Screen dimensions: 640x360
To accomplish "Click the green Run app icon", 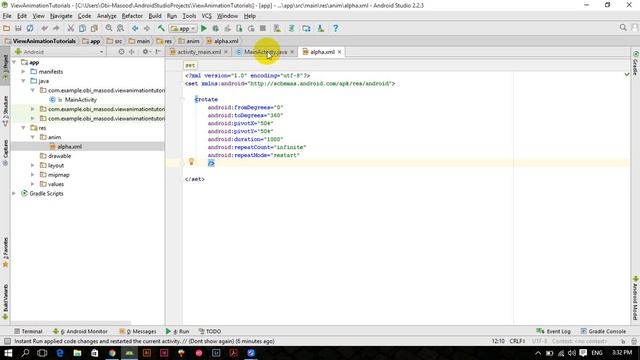I will [204, 28].
